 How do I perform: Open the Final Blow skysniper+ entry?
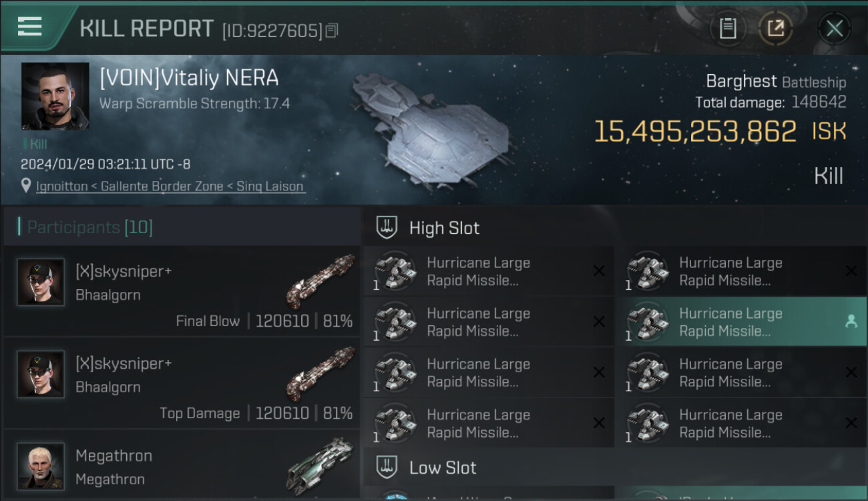pyautogui.click(x=182, y=291)
